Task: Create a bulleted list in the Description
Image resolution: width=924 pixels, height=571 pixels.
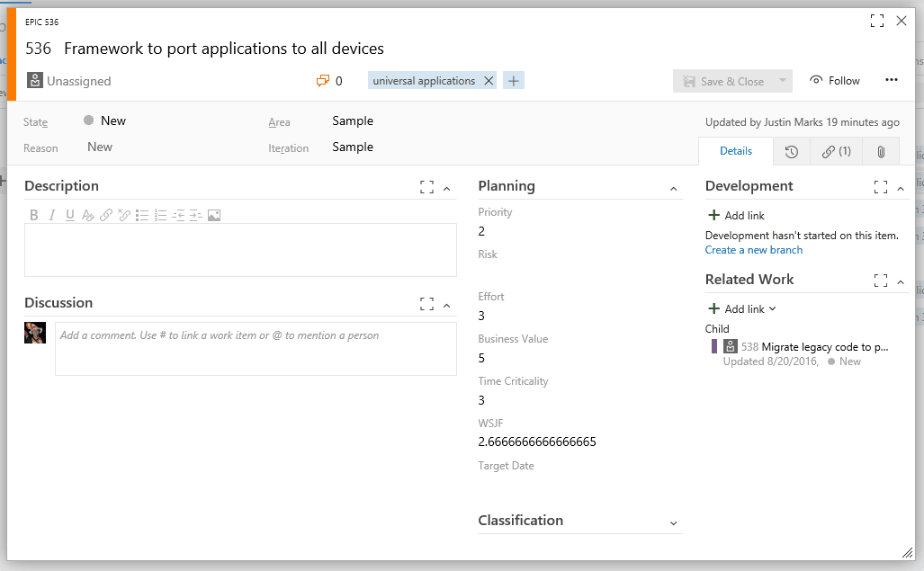Action: pos(142,214)
